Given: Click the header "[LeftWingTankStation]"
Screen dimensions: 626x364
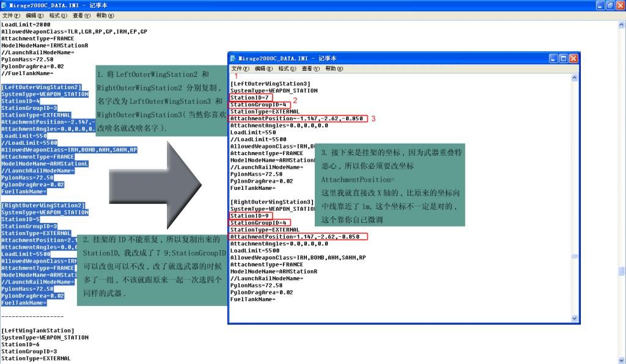Looking at the screenshot, I should [x=38, y=330].
